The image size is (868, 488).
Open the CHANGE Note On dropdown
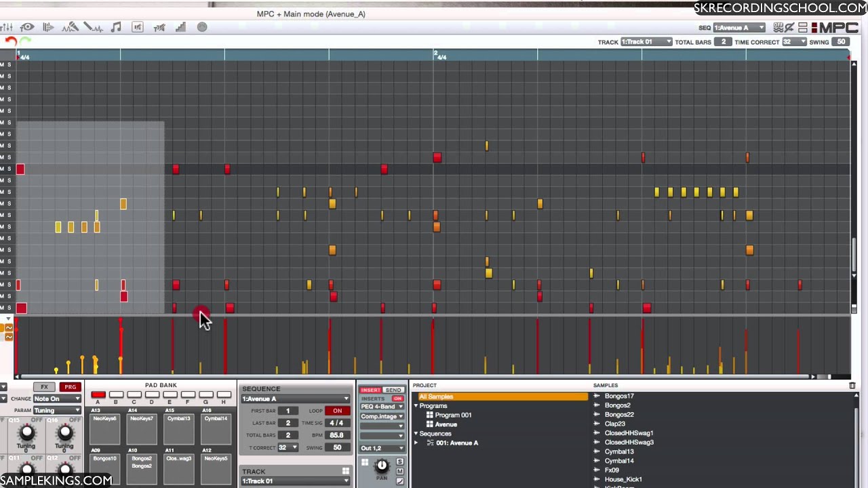[x=58, y=399]
